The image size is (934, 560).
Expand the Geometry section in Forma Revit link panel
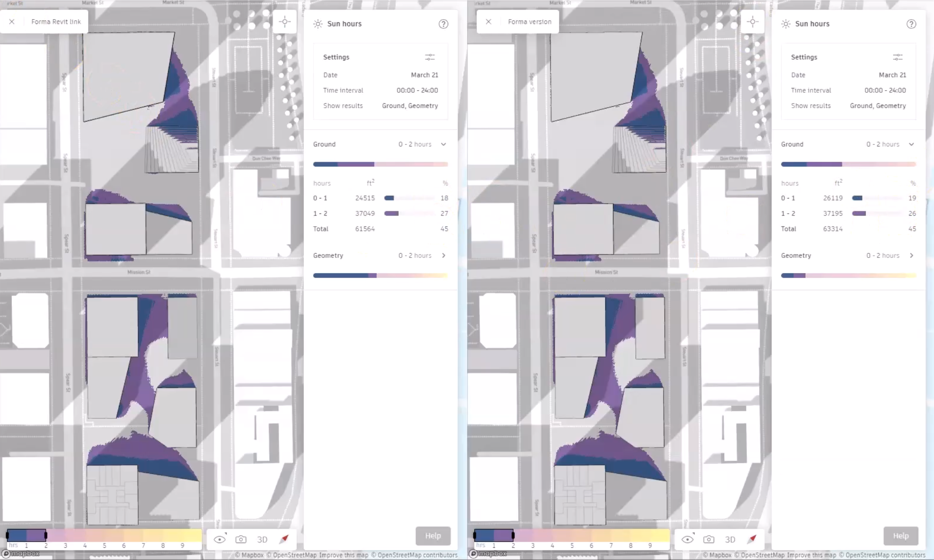443,255
